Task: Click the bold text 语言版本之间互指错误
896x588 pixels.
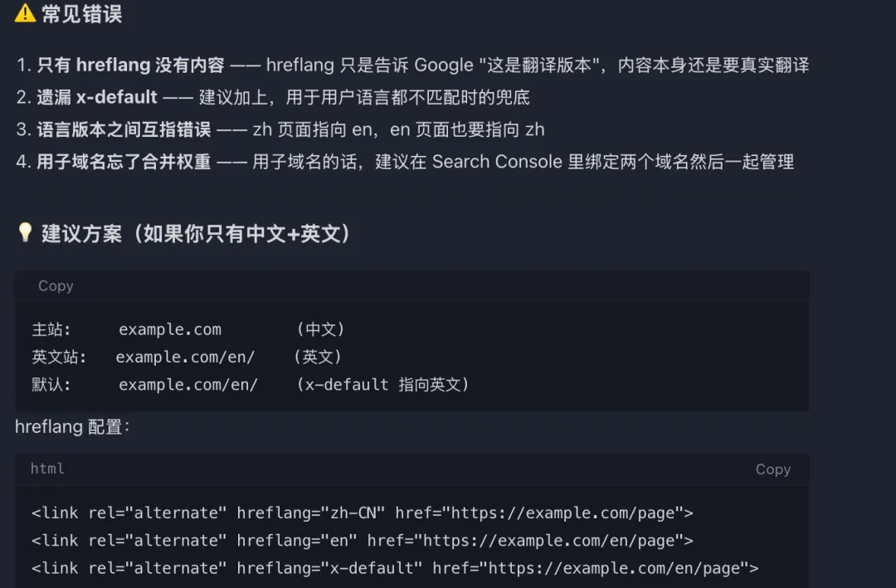Action: (x=124, y=129)
